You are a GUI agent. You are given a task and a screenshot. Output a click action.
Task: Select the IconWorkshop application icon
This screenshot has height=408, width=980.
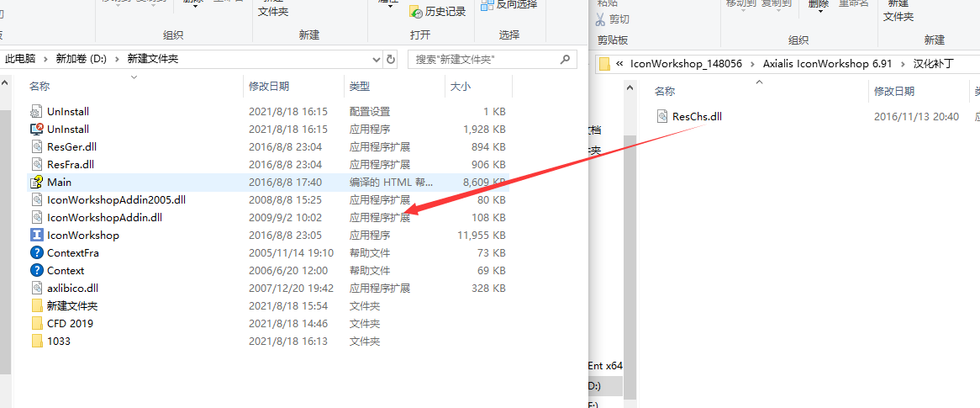(36, 236)
